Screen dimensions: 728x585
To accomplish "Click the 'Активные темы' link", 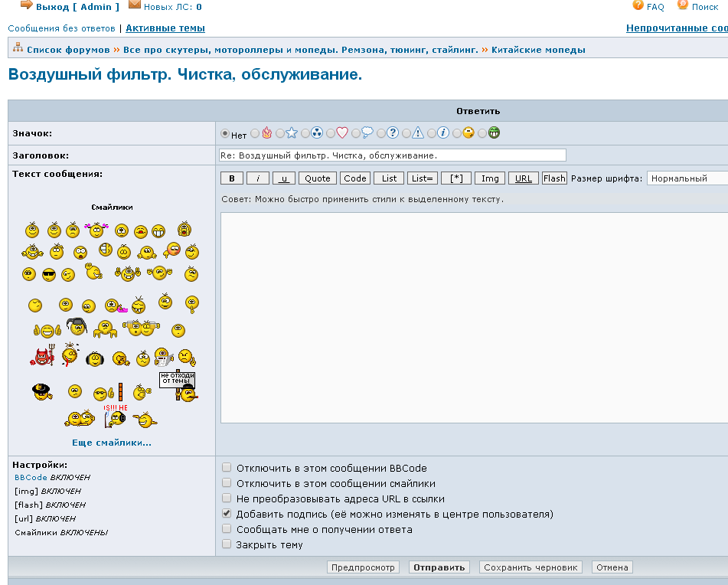I will (x=165, y=28).
